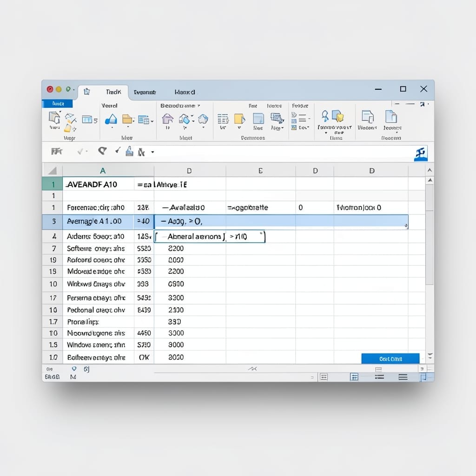
Task: Click the blue icon at formula bar right end
Action: 421,154
